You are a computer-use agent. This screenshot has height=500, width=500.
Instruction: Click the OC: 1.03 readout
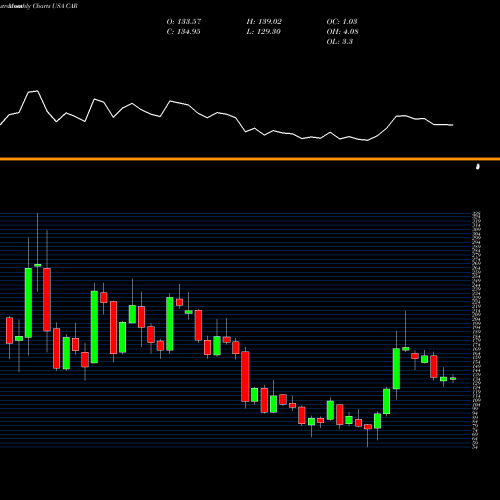pos(342,22)
